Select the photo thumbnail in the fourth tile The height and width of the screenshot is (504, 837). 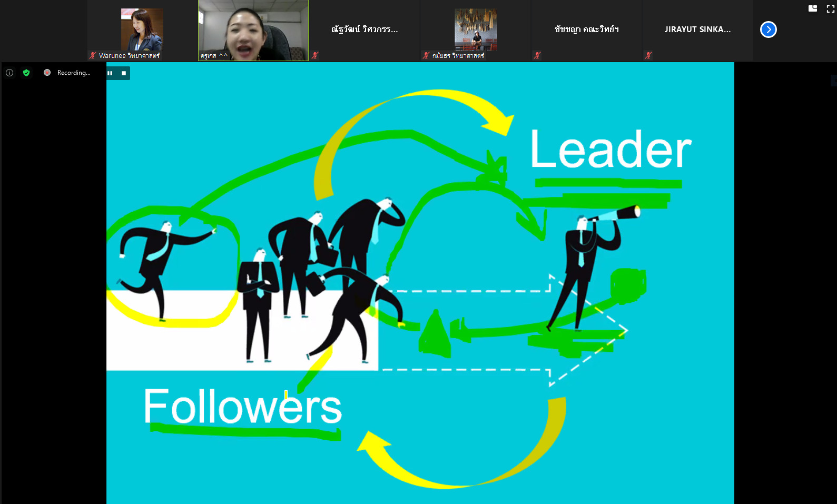[476, 29]
